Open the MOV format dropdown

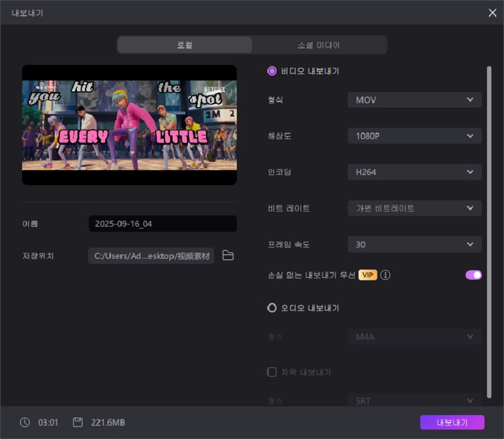pyautogui.click(x=415, y=100)
